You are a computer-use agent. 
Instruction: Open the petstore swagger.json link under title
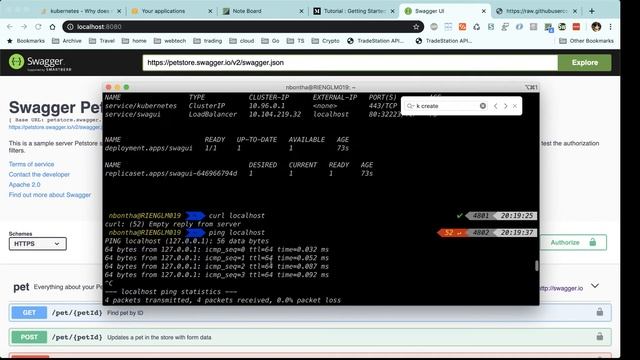(x=55, y=127)
